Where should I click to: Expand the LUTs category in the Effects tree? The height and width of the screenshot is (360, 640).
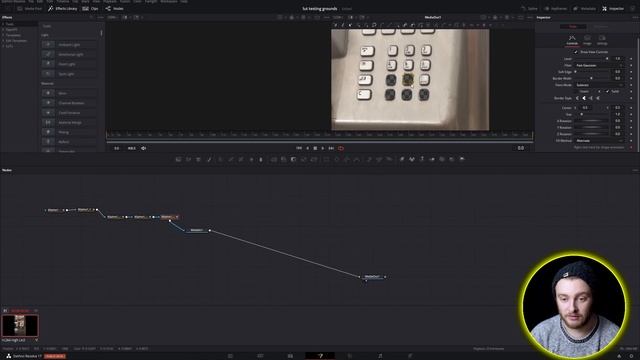[x=3, y=46]
